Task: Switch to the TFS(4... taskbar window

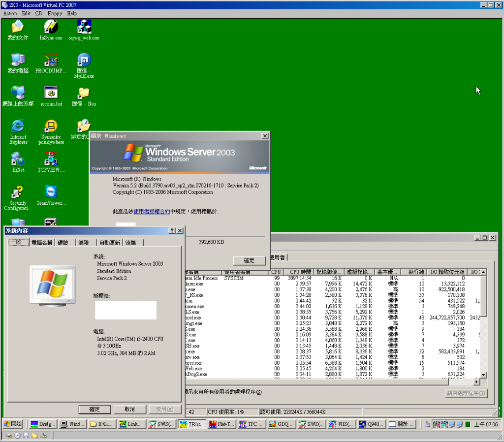Action: 191,424
